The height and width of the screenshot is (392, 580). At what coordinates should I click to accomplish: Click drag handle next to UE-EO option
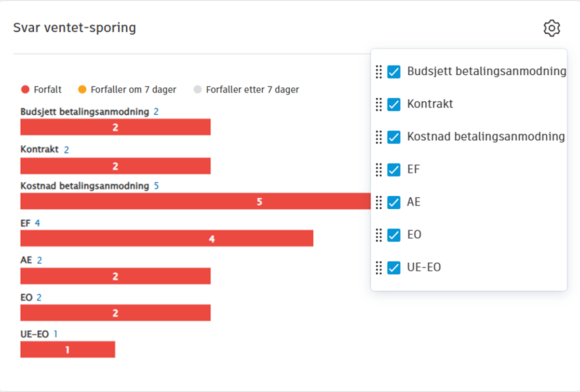click(x=379, y=268)
